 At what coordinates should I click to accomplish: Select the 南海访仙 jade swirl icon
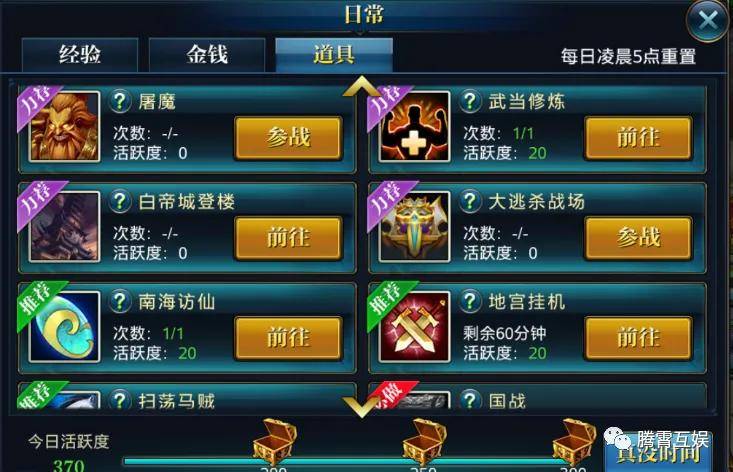[x=65, y=327]
